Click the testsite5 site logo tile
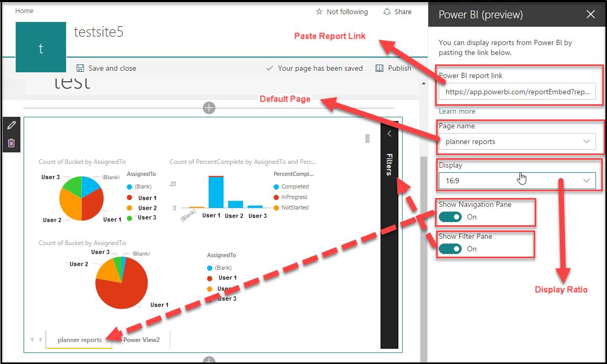Viewport: 607px width, 364px height. (x=41, y=47)
